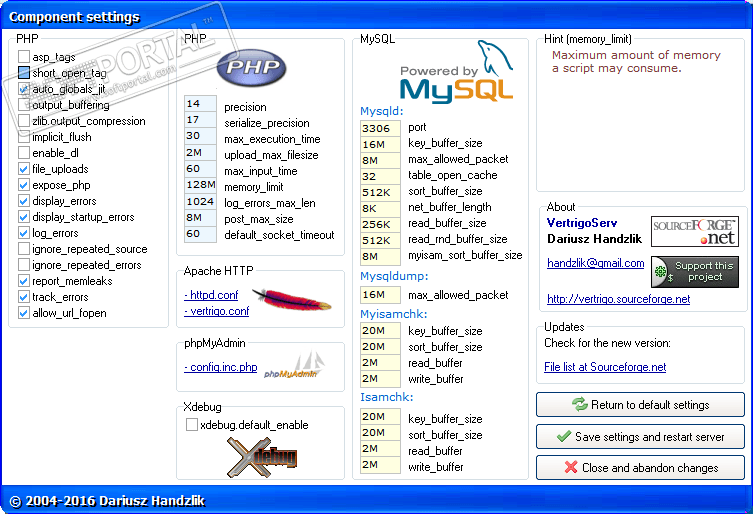Image resolution: width=753 pixels, height=514 pixels.
Task: Enable ignore_repeated_errors checkbox
Action: tap(24, 265)
